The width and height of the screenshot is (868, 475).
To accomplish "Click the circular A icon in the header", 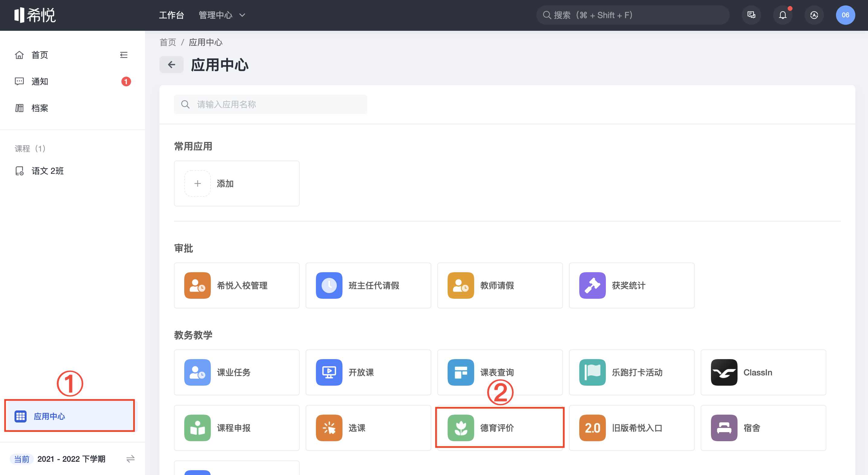I will [x=814, y=15].
